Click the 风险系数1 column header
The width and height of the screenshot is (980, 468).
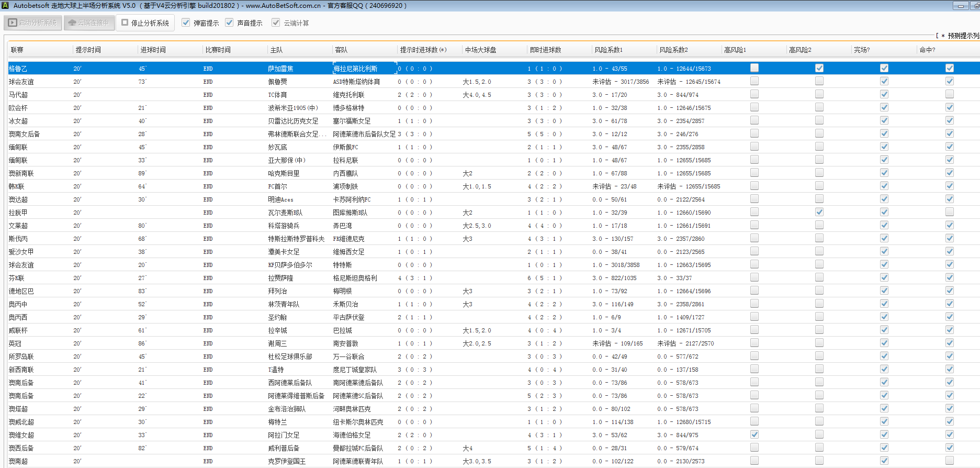click(609, 50)
